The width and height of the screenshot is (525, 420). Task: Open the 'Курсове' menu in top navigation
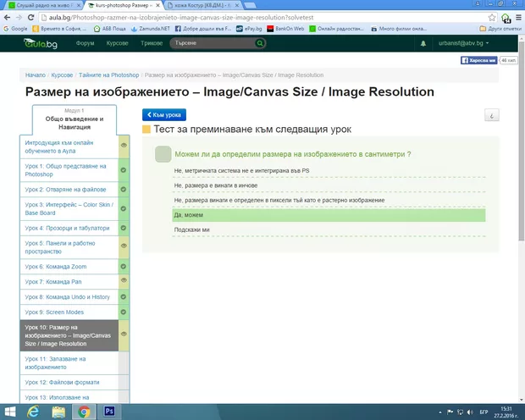(x=117, y=43)
